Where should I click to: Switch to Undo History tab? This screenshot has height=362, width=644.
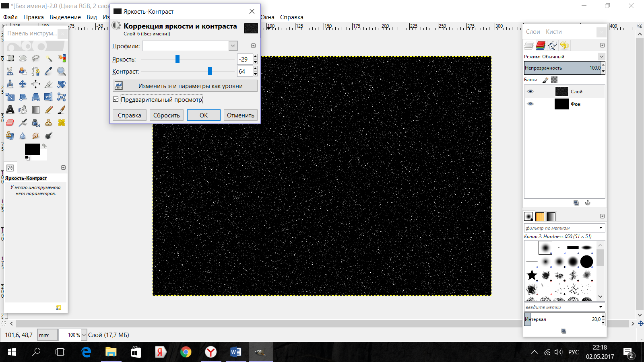point(565,45)
